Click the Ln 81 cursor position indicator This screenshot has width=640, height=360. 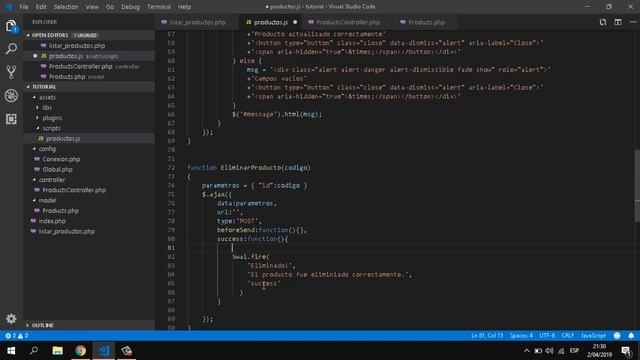(x=487, y=336)
